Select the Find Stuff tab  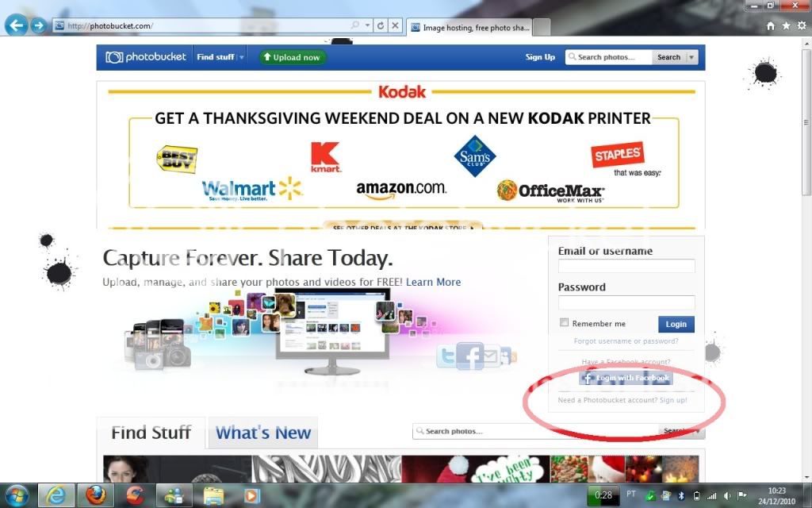pyautogui.click(x=151, y=433)
